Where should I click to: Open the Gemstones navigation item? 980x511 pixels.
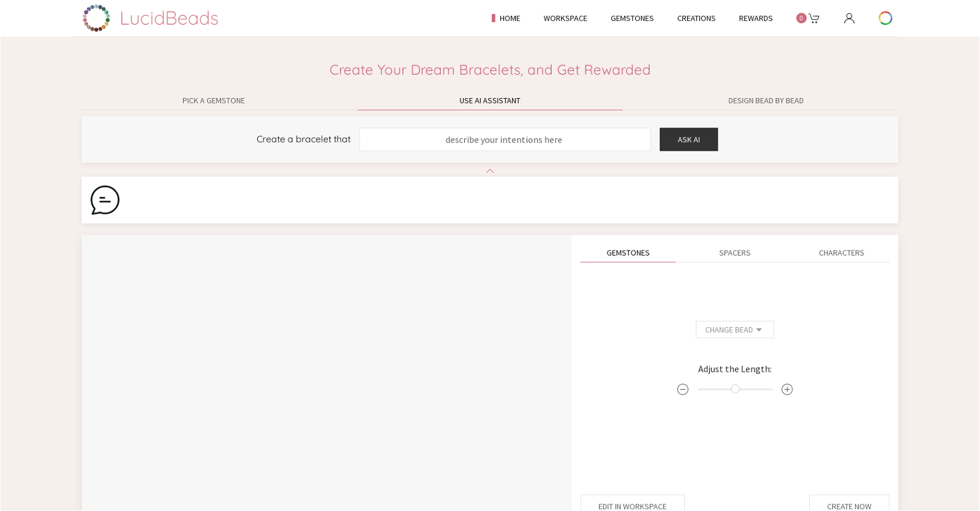click(x=632, y=18)
